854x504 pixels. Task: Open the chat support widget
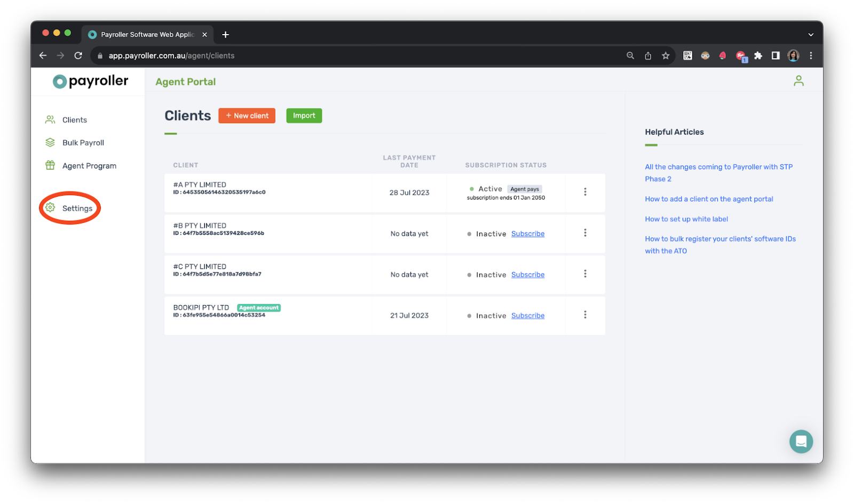pyautogui.click(x=801, y=442)
